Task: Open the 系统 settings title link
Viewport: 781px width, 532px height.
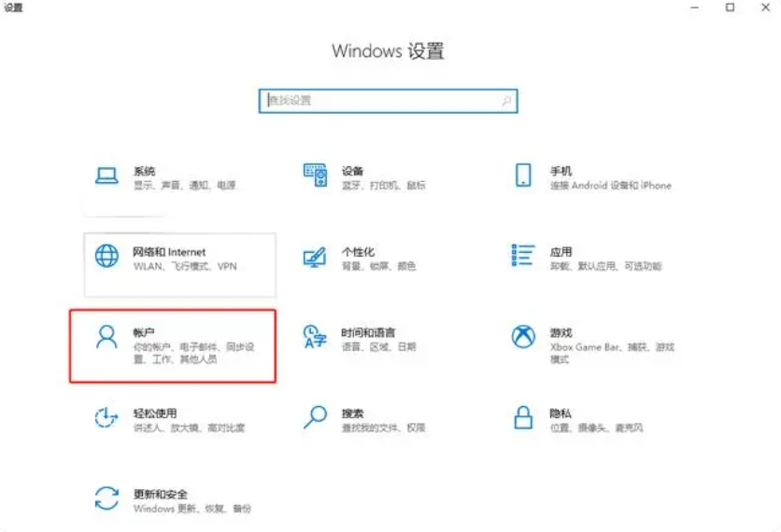Action: pyautogui.click(x=144, y=172)
